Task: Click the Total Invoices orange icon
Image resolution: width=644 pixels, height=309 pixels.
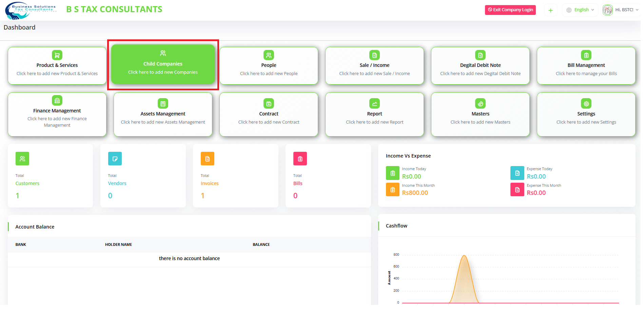Action: 207,159
